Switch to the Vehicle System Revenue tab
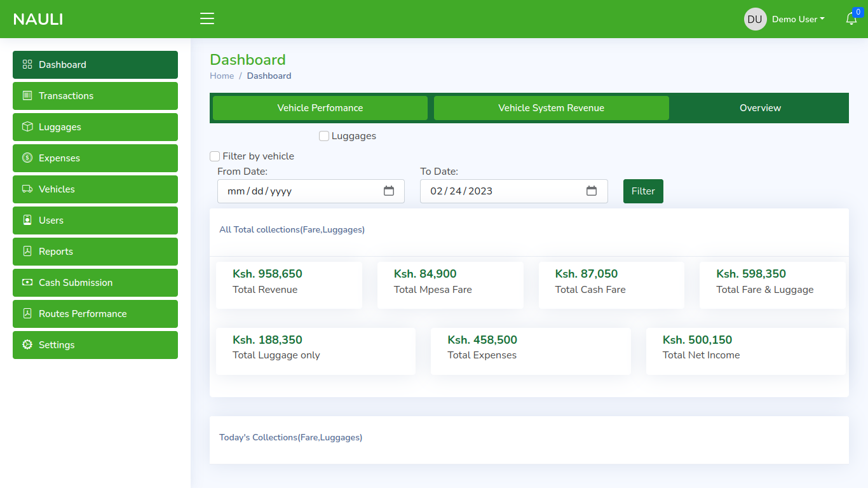 coord(551,108)
